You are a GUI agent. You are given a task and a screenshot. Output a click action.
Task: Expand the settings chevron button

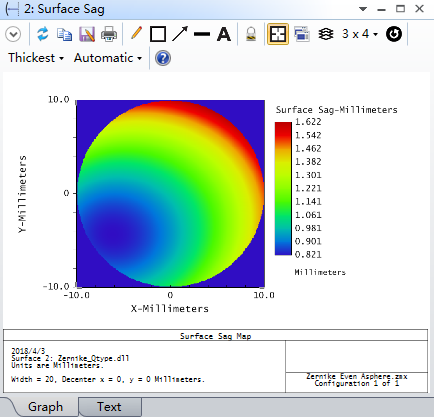13,34
